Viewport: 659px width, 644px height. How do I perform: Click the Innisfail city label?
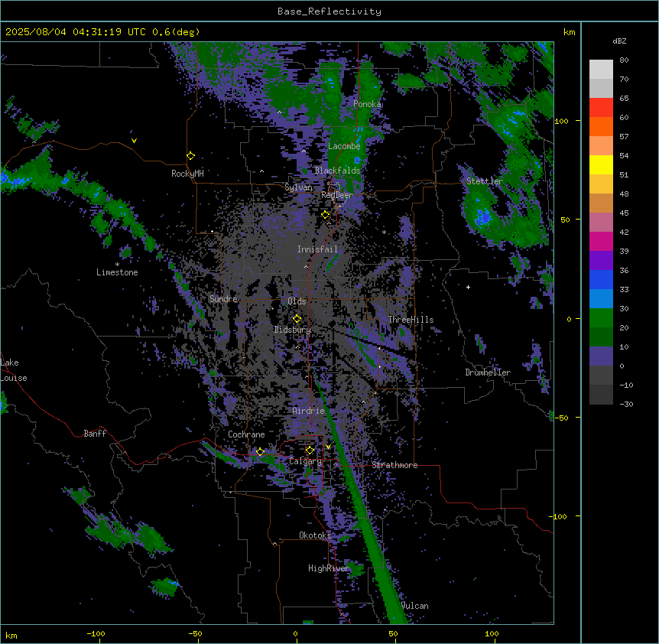(317, 249)
